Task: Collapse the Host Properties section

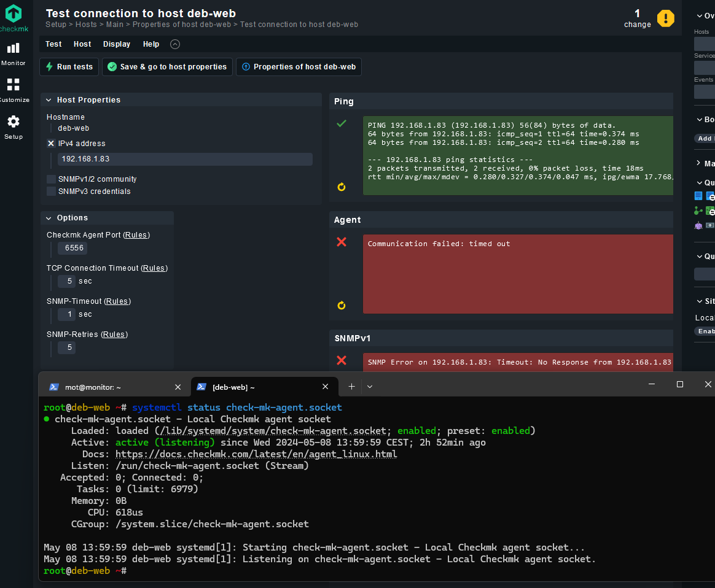Action: (49, 100)
